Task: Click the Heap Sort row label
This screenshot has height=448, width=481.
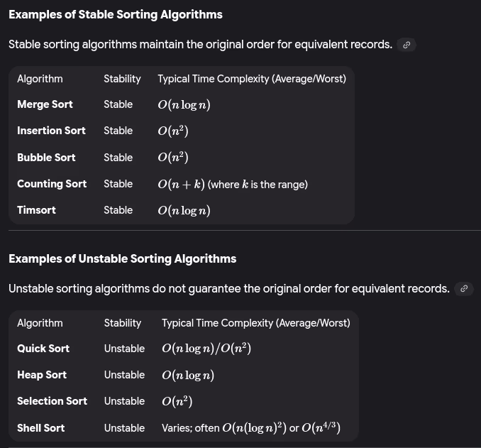Action: coord(42,375)
